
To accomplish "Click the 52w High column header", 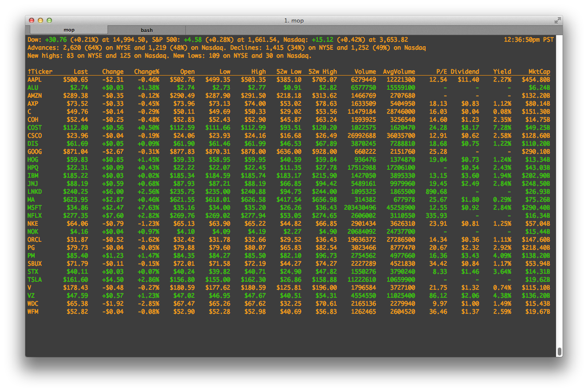I will point(323,72).
